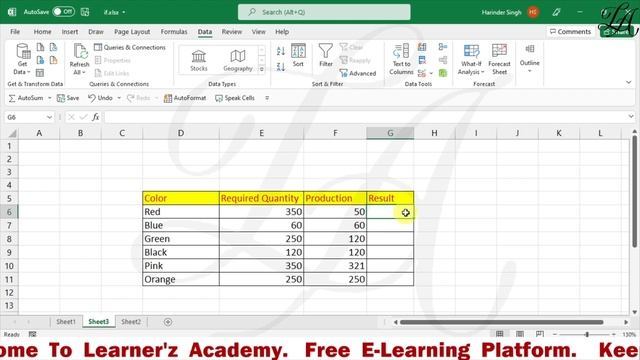This screenshot has height=360, width=640.
Task: Open the AutoFormat command
Action: pyautogui.click(x=185, y=98)
